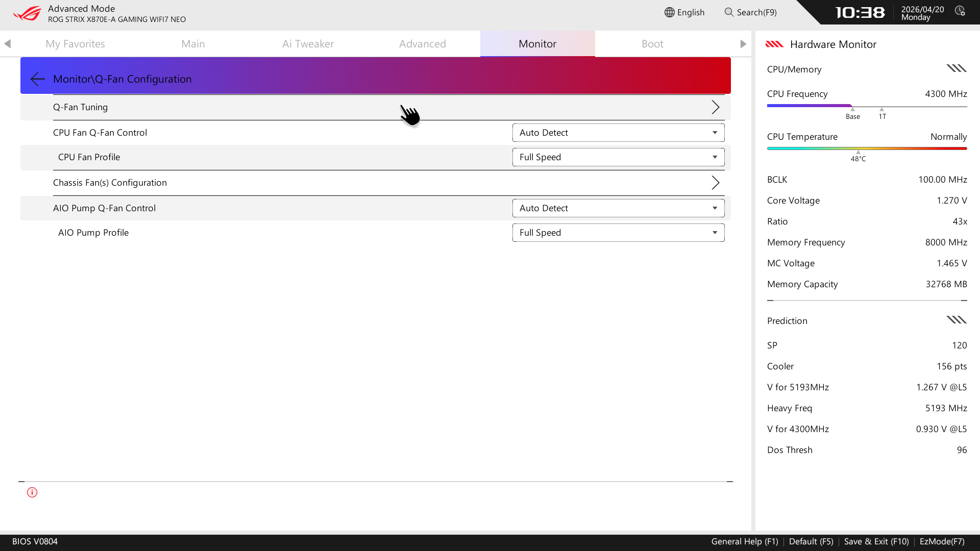
Task: Open CPU Fan Profile dropdown
Action: click(618, 157)
